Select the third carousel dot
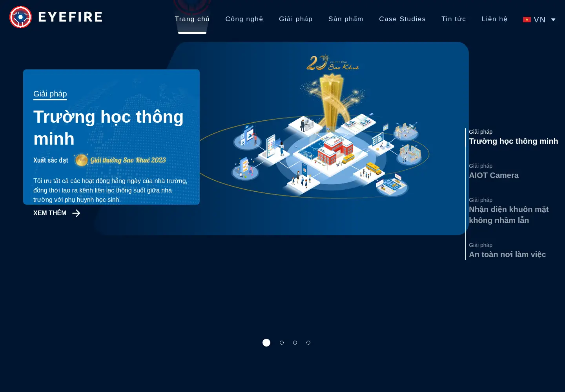 click(x=295, y=343)
